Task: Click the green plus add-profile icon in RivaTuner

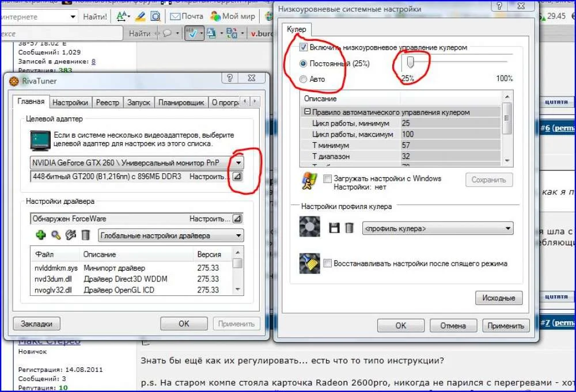Action: point(41,235)
